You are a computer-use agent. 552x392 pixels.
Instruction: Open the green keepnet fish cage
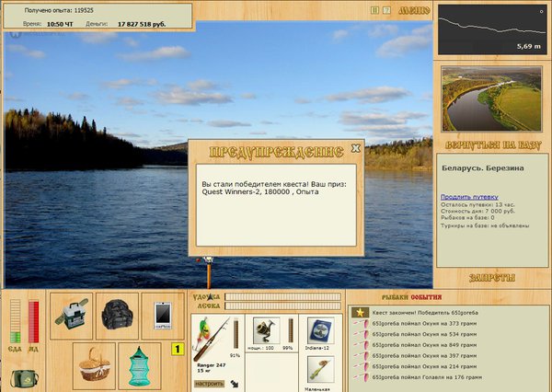(140, 366)
